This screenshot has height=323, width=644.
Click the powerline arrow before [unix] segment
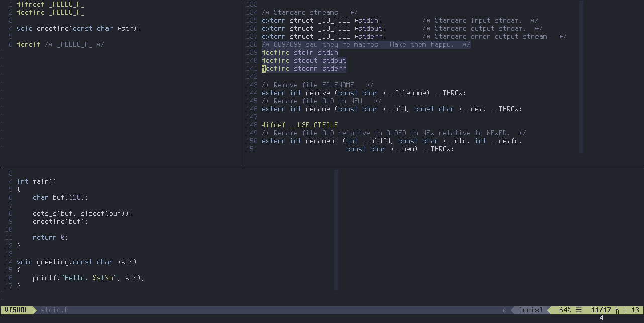point(514,310)
